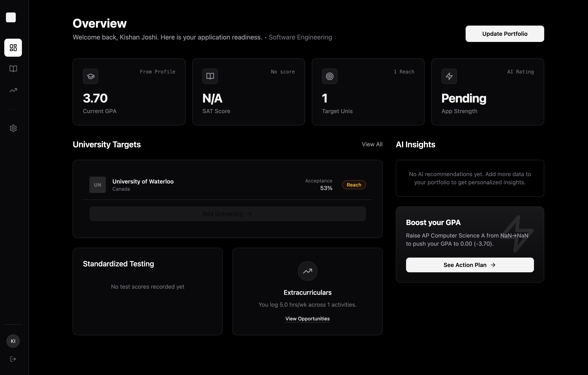Click graduation cap icon on GPA card

pos(91,77)
